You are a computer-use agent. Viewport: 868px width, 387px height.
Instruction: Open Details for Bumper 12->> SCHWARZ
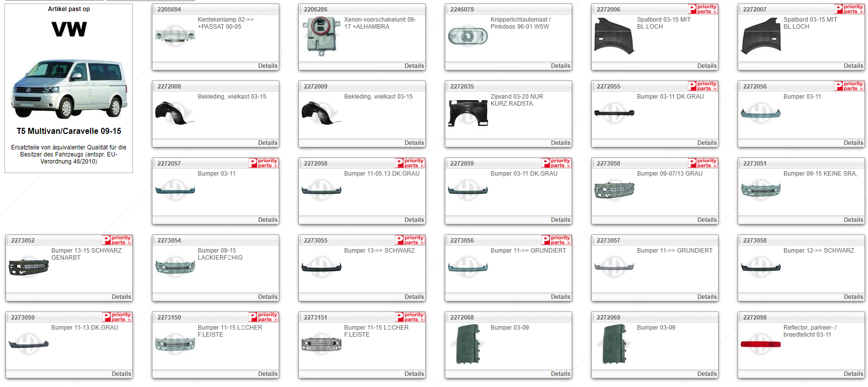853,297
